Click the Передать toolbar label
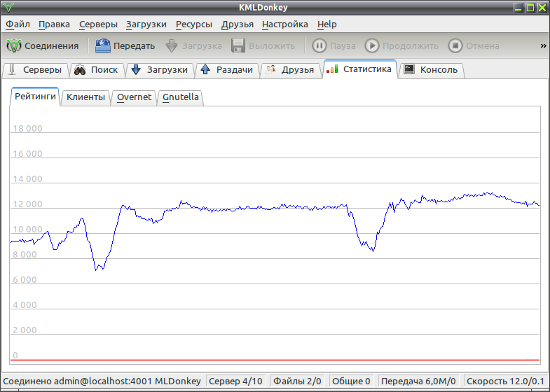Screen dimensions: 550x392 coord(134,46)
